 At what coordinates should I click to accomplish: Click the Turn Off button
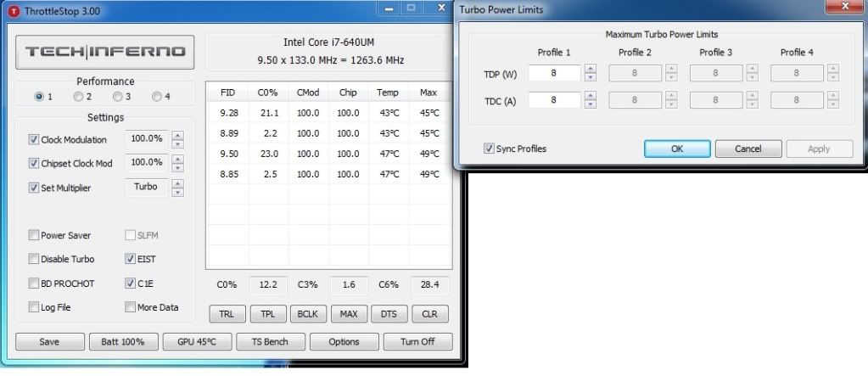(x=418, y=342)
